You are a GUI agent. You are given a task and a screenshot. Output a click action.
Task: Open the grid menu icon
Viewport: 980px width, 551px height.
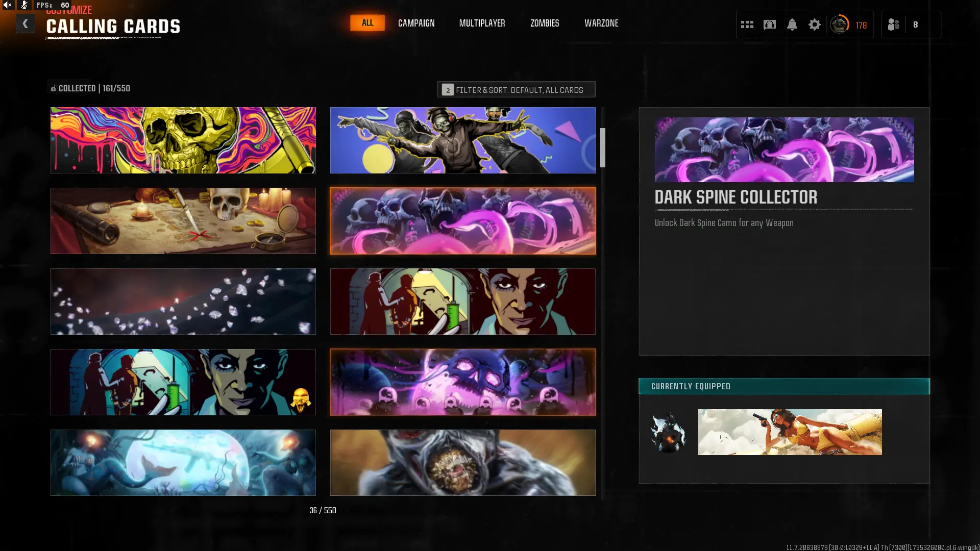pyautogui.click(x=747, y=24)
